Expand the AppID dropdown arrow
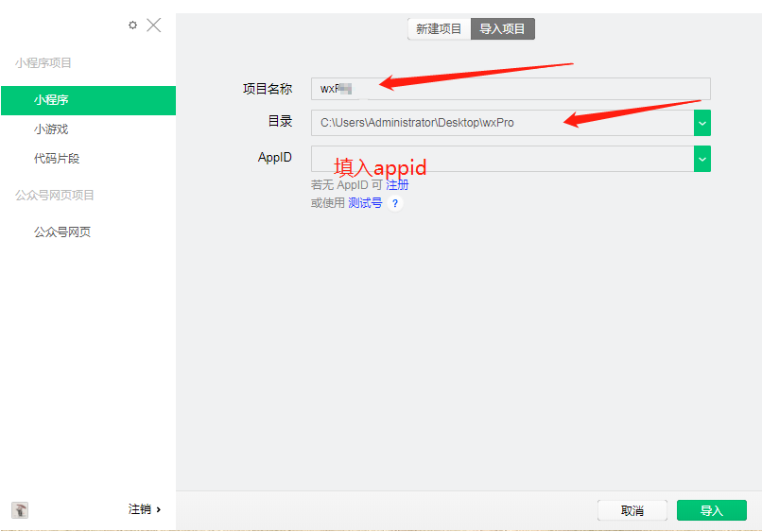This screenshot has width=762, height=532. click(702, 159)
